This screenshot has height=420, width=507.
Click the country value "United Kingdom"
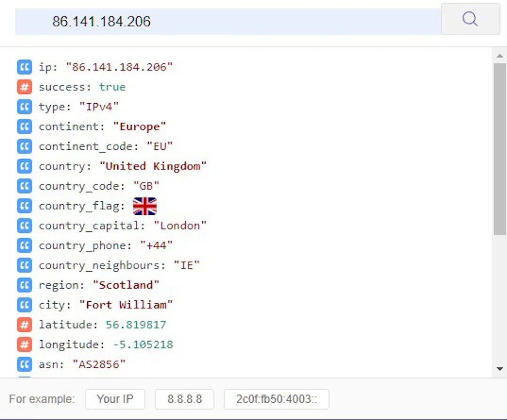pyautogui.click(x=153, y=166)
